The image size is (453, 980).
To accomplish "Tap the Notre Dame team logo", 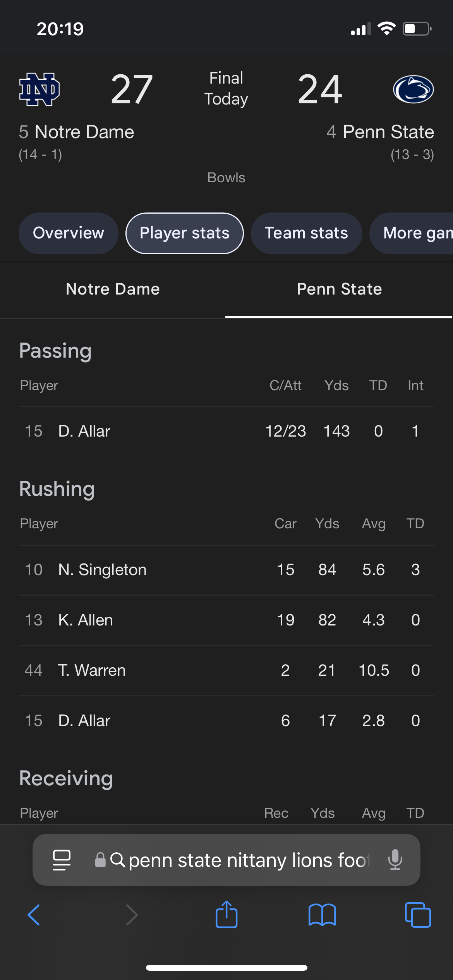I will 39,89.
